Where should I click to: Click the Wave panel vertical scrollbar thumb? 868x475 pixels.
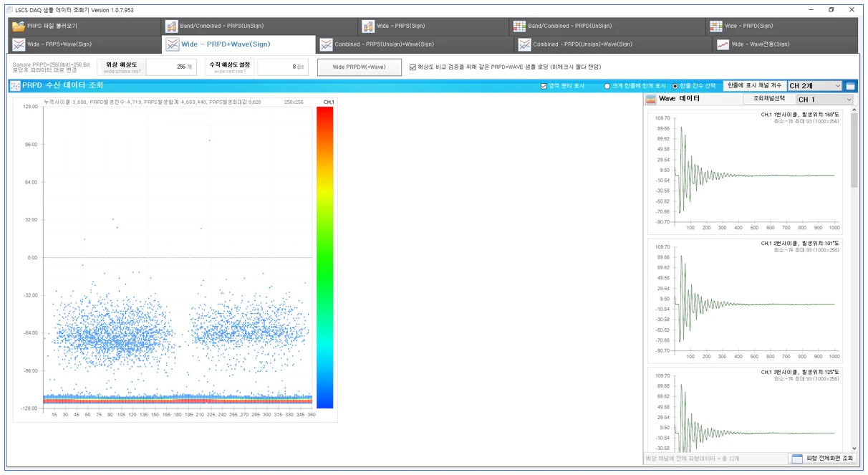854,150
